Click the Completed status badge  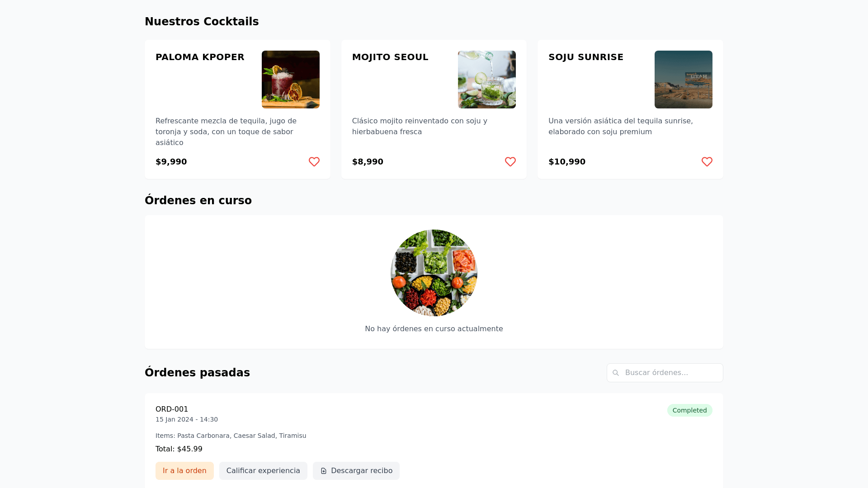689,410
